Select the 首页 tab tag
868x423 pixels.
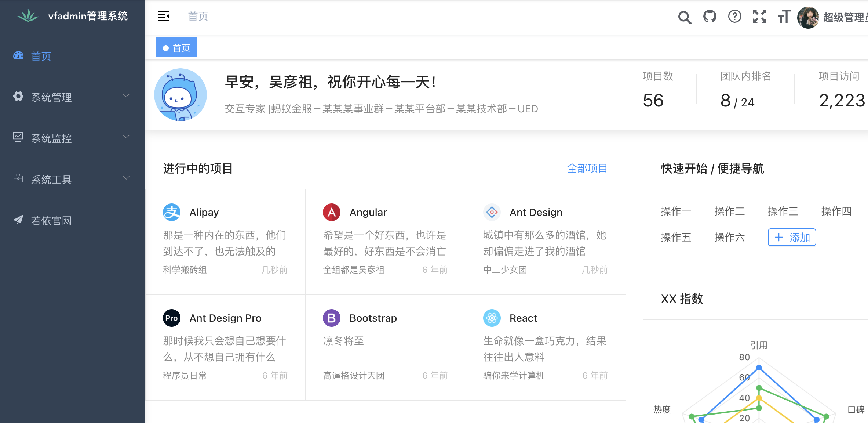pos(177,48)
